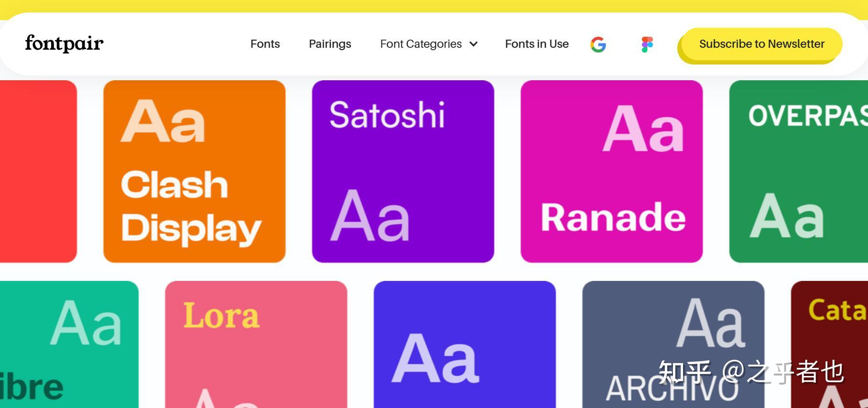Open the Google Fonts icon link
Image resolution: width=868 pixels, height=408 pixels.
pos(598,44)
